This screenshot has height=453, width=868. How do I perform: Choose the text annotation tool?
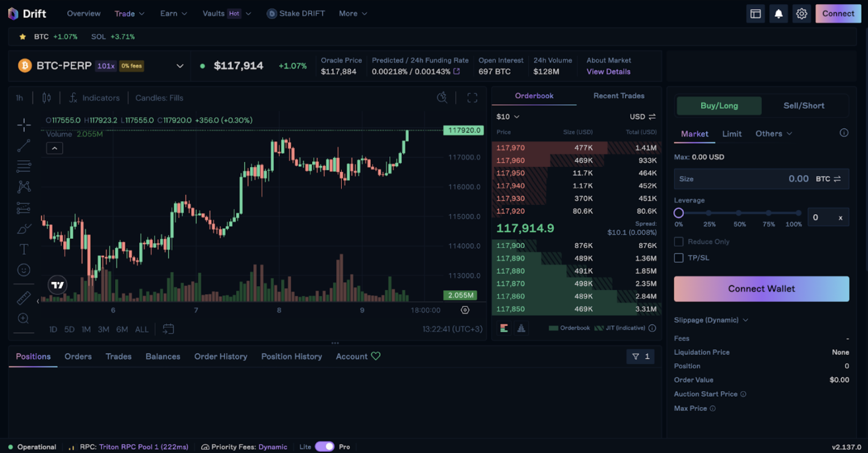pyautogui.click(x=24, y=249)
